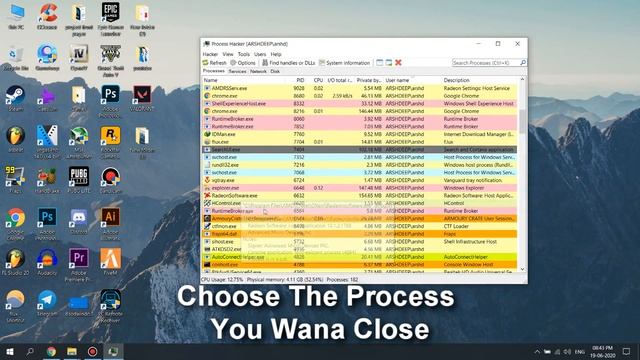Switch to the Disk tab
Screen dimensions: 640x360
(275, 71)
